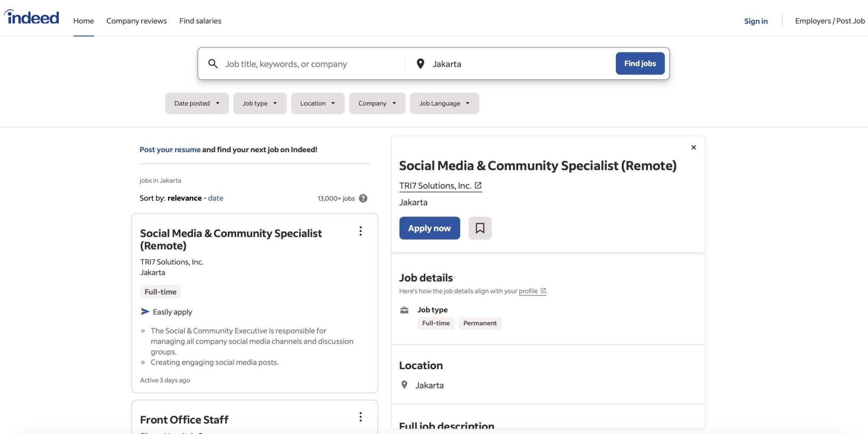Click the Find jobs button
This screenshot has width=868, height=434.
click(x=640, y=64)
